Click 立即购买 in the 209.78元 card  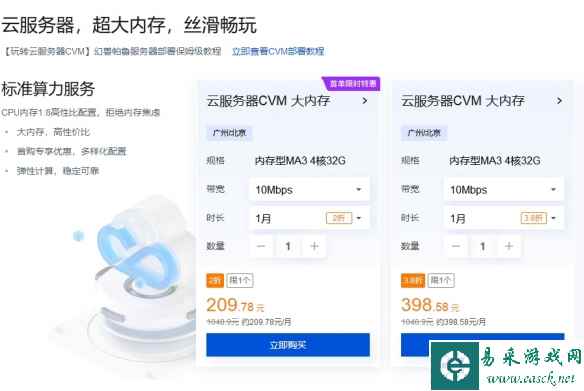[288, 345]
